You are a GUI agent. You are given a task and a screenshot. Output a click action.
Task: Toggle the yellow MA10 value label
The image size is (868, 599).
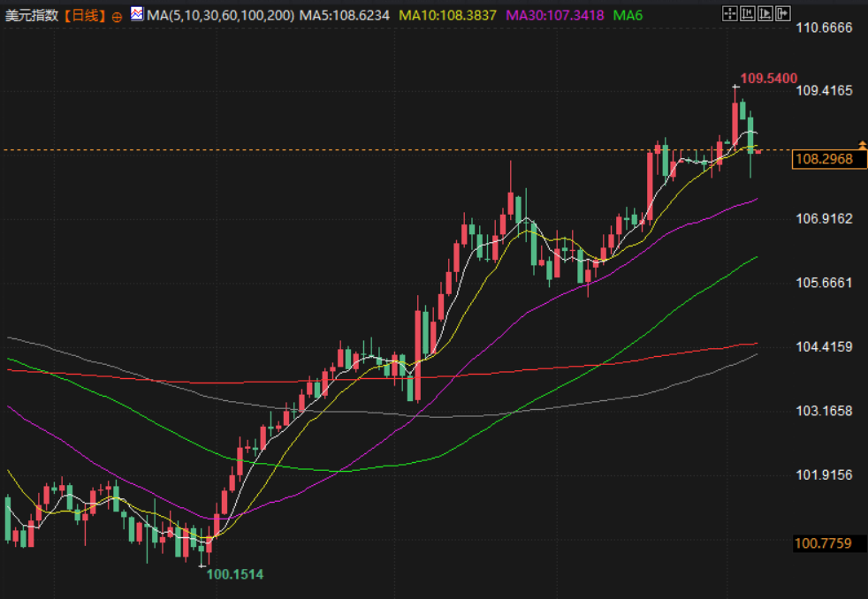(447, 15)
